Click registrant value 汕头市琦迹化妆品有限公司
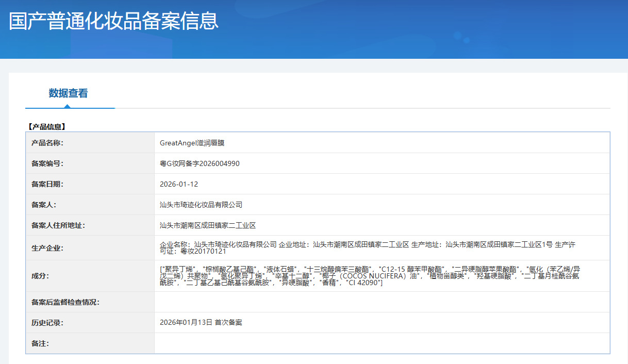The height and width of the screenshot is (364, 628). coord(201,205)
